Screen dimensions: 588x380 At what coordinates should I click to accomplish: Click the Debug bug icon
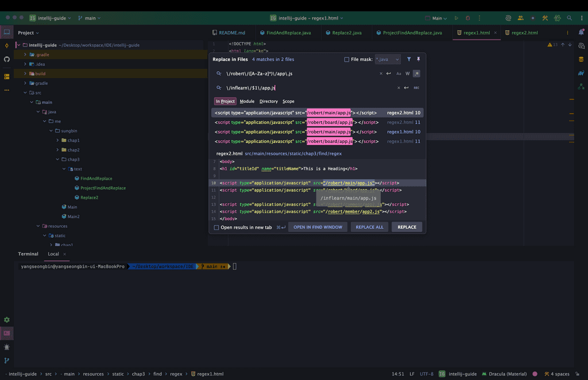(468, 18)
